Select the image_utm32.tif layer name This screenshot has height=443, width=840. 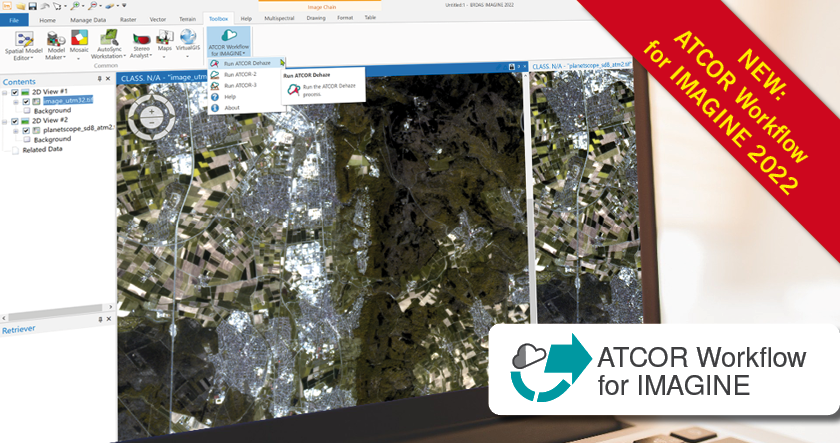coord(68,101)
